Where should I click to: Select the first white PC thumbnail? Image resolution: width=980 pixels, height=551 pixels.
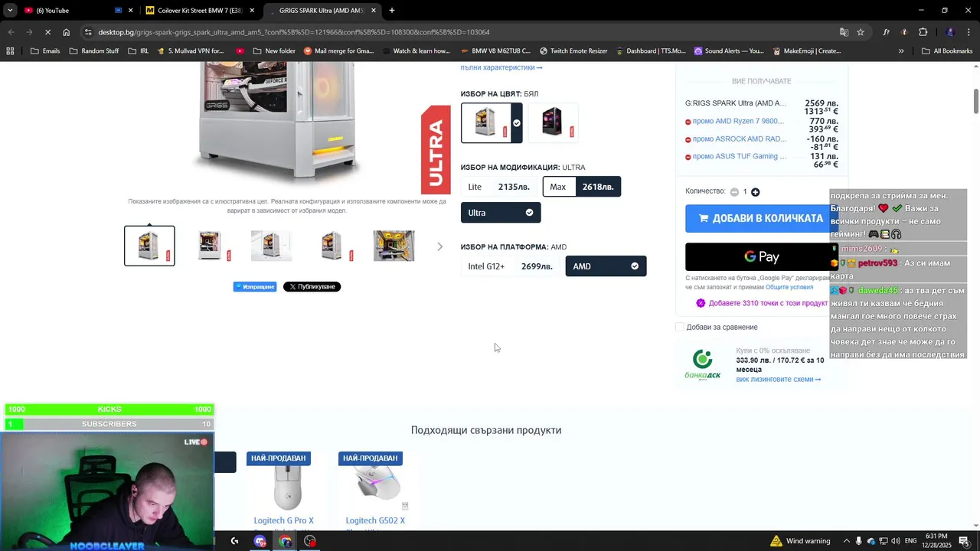coord(149,246)
